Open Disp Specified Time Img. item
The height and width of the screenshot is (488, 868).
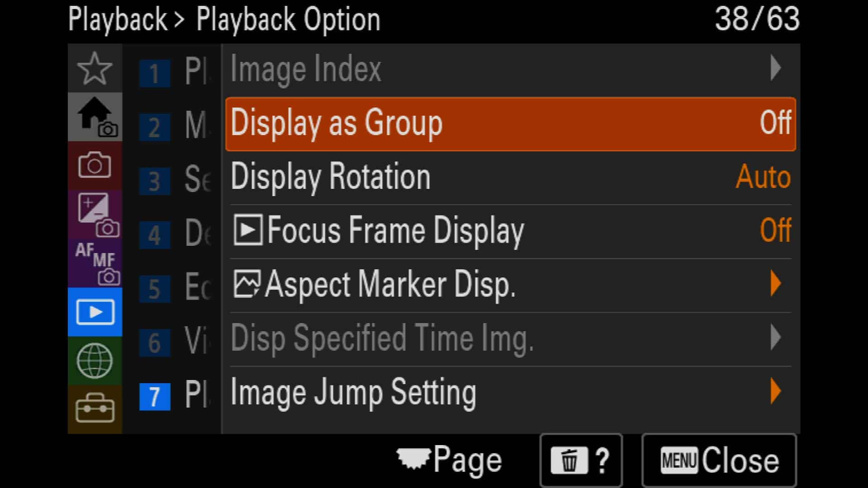point(510,338)
